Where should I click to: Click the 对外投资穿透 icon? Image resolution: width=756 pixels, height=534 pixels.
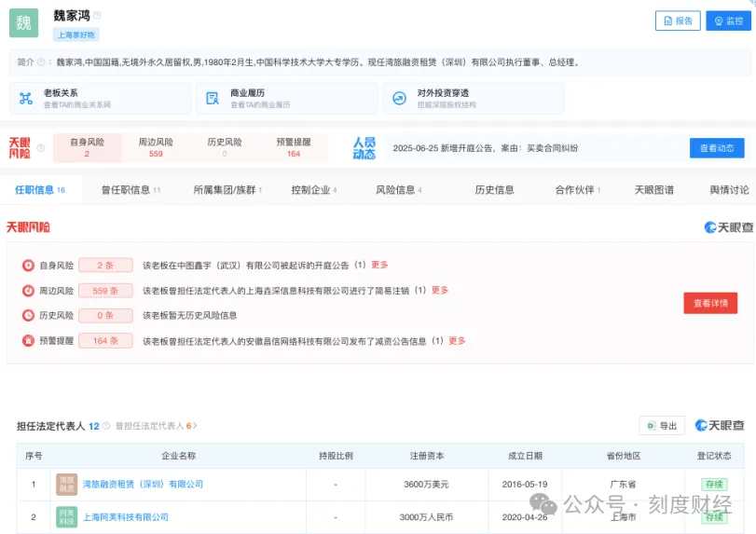399,98
